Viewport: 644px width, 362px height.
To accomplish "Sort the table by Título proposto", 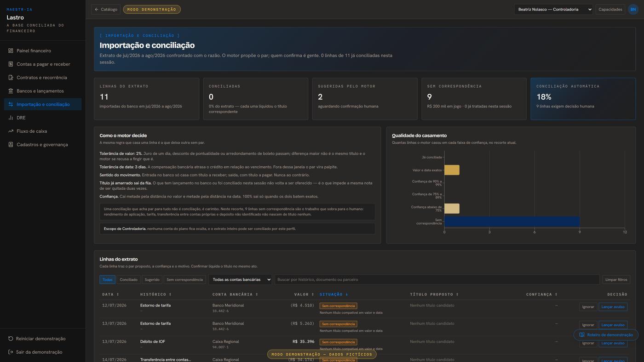I will (x=435, y=294).
